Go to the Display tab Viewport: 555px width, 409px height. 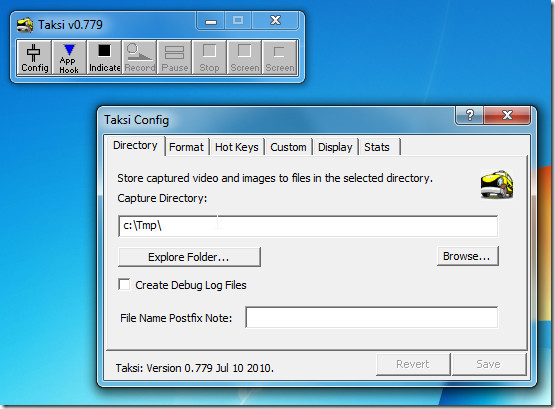click(x=335, y=147)
